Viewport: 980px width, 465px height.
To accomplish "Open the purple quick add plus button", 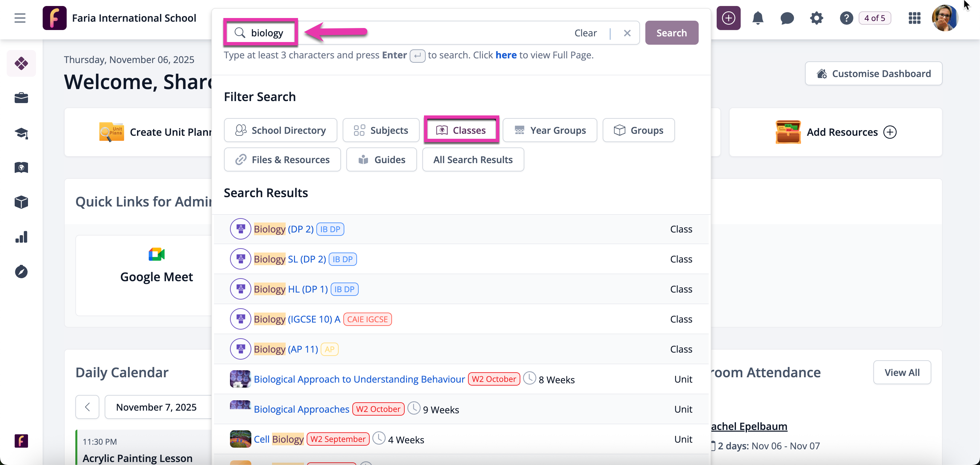I will 728,18.
